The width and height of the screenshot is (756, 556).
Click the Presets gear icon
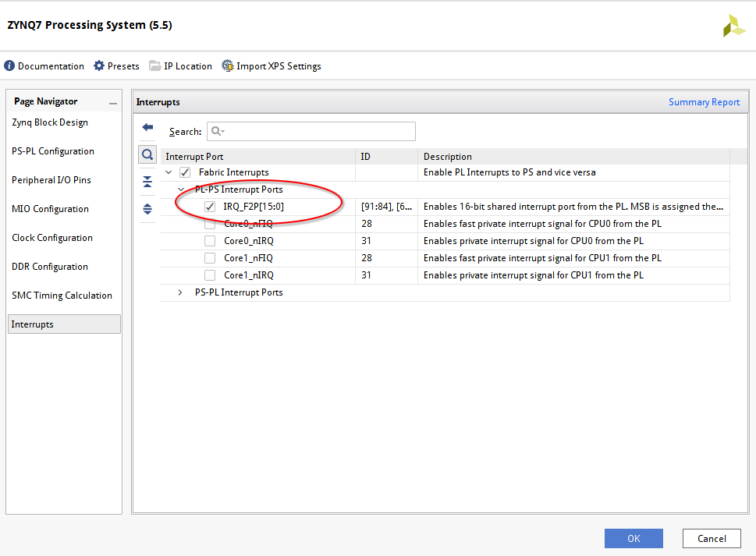[x=99, y=66]
